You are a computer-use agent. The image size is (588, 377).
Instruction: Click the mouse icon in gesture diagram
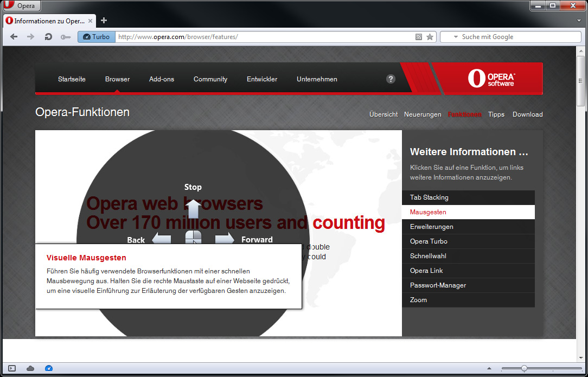click(x=193, y=238)
